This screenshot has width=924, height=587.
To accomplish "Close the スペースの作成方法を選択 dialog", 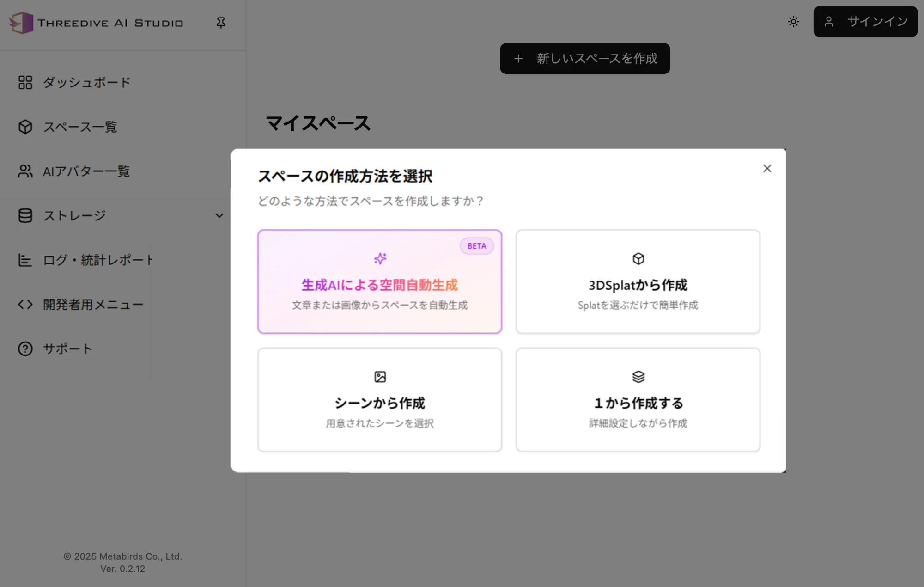I will pos(767,168).
